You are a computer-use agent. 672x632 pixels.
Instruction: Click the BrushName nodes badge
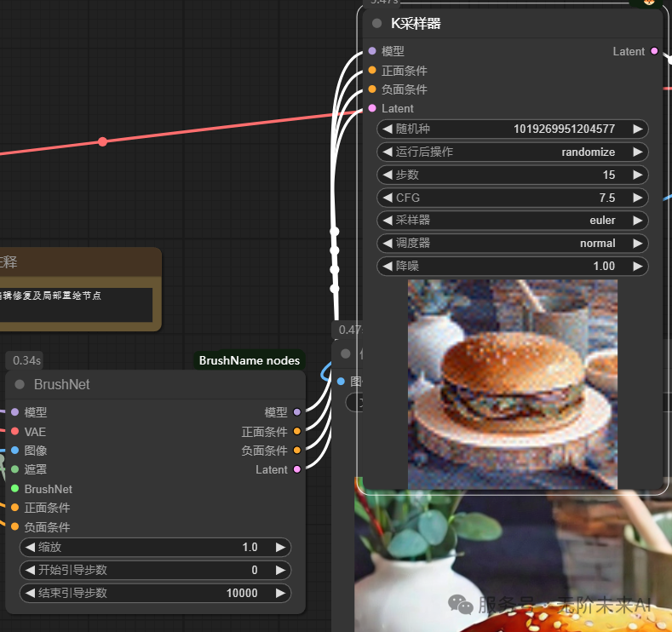pyautogui.click(x=249, y=360)
